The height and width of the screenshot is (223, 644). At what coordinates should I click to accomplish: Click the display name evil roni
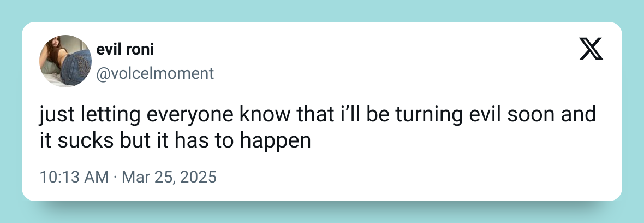tap(125, 50)
